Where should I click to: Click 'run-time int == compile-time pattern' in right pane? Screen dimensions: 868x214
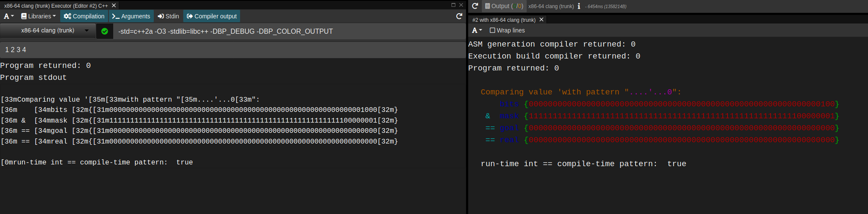568,164
